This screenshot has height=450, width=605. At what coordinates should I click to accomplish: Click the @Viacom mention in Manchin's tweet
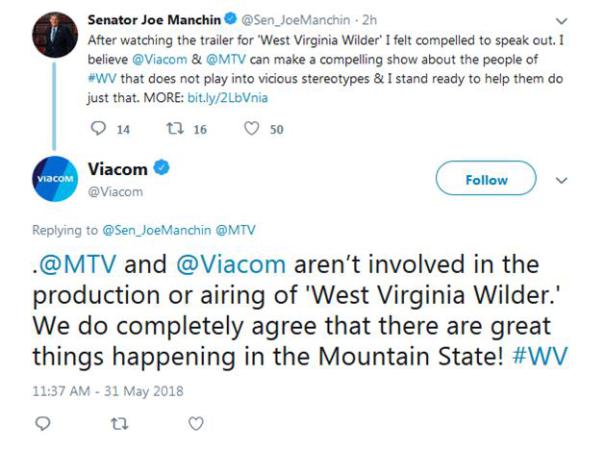coord(153,58)
